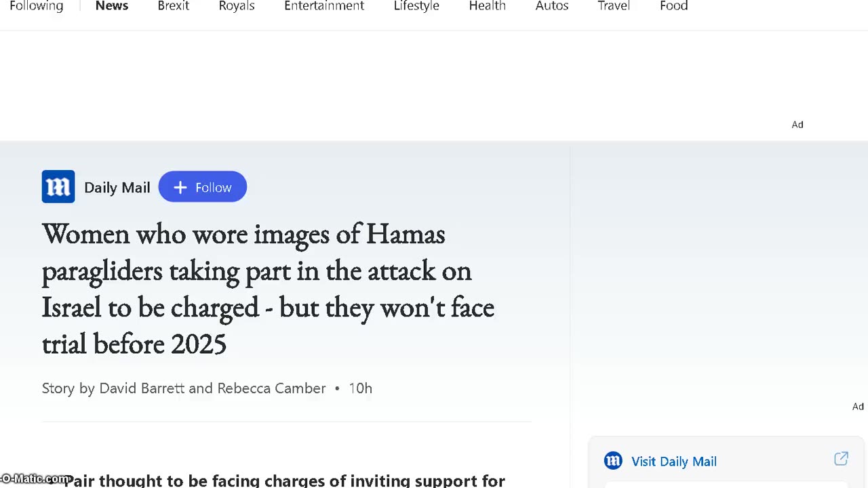This screenshot has width=868, height=488.
Task: Select the News tab
Action: coord(112,6)
